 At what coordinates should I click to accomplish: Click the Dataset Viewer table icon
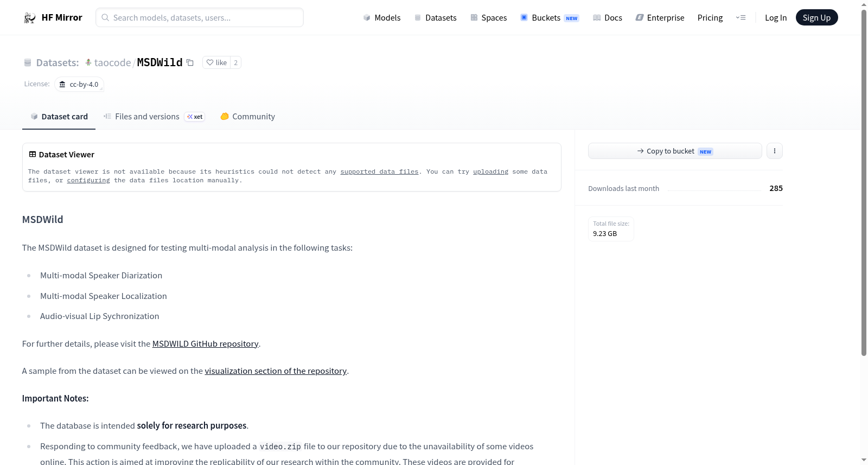tap(33, 154)
